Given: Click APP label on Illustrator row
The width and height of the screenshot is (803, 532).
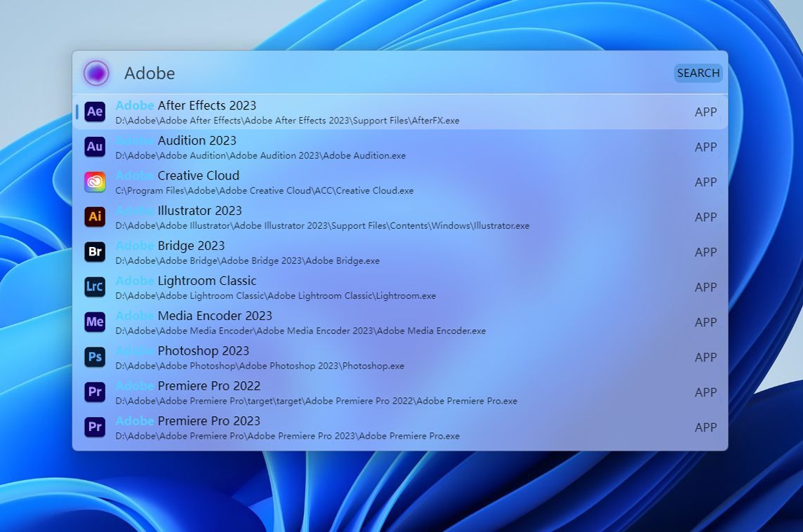Looking at the screenshot, I should (x=705, y=217).
